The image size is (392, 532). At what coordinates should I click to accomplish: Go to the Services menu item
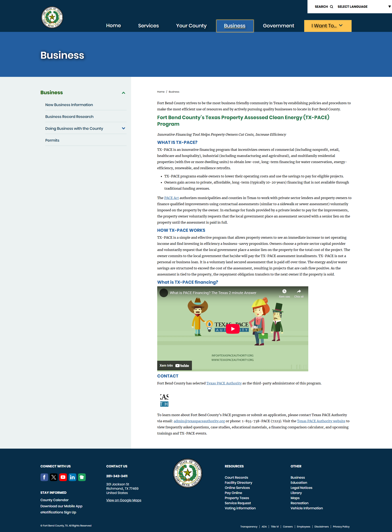coord(148,26)
